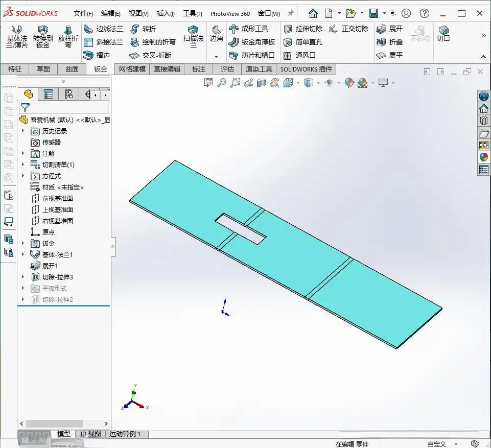491x448 pixels.
Task: Select the 折叠 fold tool
Action: pyautogui.click(x=389, y=42)
